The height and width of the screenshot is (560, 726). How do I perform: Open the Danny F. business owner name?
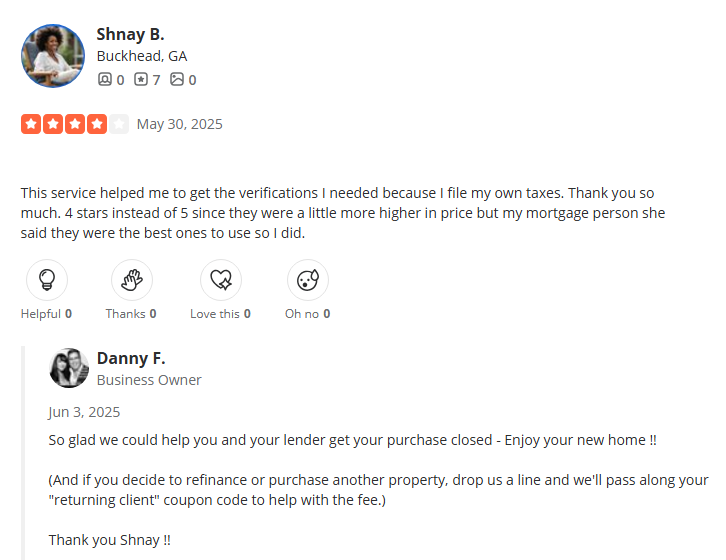tap(131, 358)
